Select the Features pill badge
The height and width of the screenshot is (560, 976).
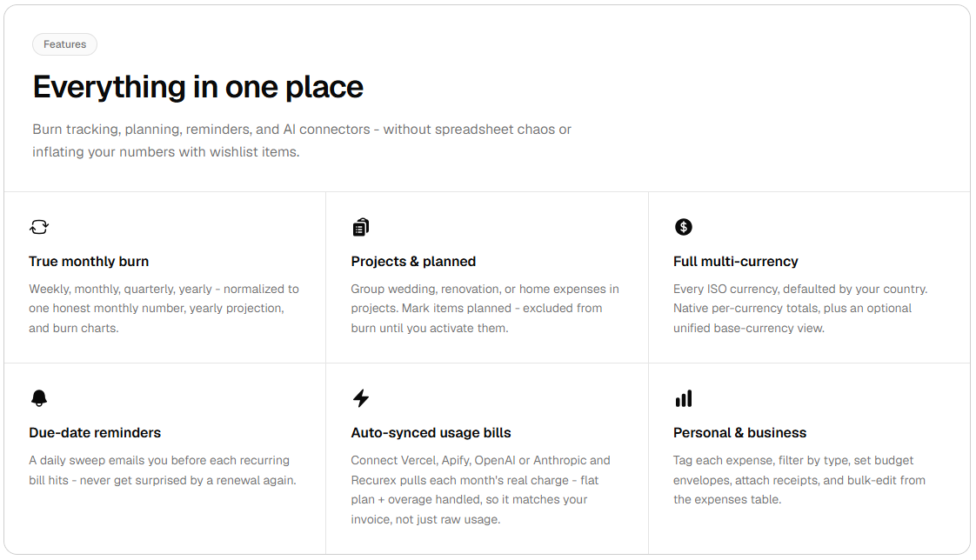[64, 44]
